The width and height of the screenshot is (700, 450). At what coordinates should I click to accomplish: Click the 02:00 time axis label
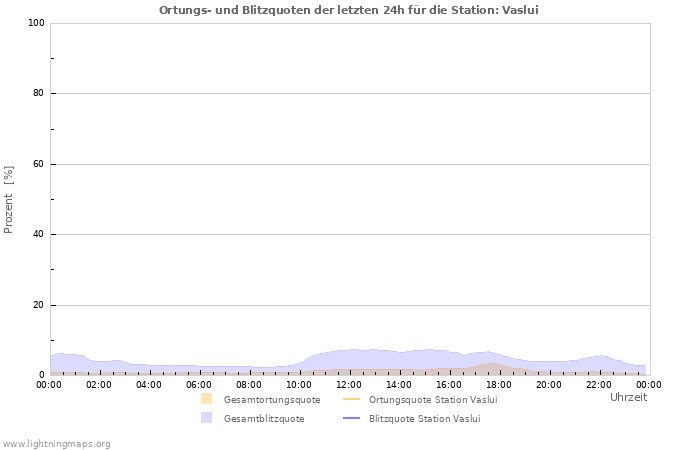[99, 384]
